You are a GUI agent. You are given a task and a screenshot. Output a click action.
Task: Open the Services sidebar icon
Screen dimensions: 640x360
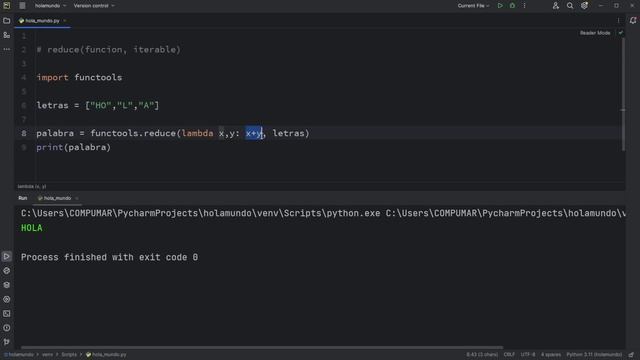coord(7,299)
